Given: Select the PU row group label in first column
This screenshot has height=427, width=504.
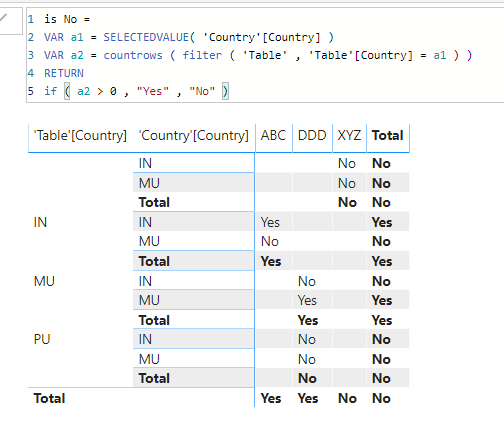Looking at the screenshot, I should coord(42,339).
